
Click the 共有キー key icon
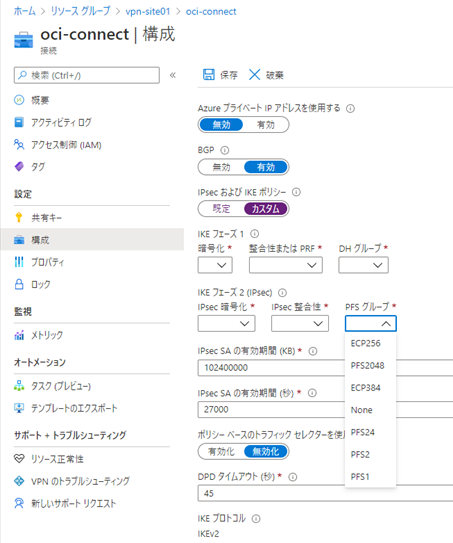(x=19, y=217)
